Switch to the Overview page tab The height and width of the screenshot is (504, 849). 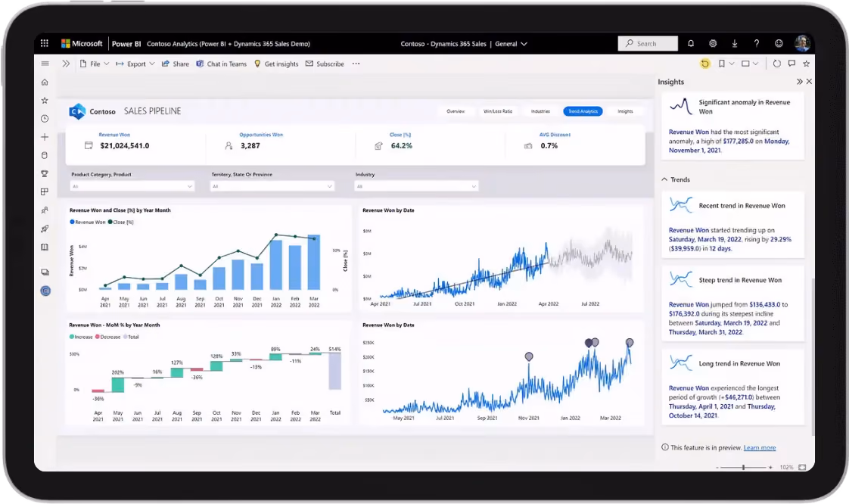pos(456,111)
